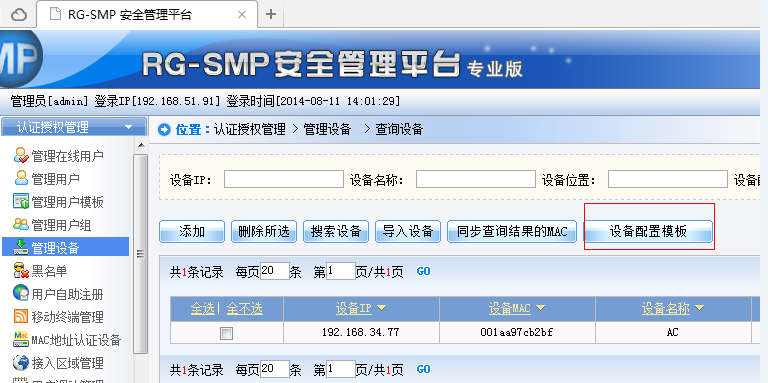This screenshot has height=383, width=768.
Task: Click the 导入设备 button
Action: coord(408,231)
